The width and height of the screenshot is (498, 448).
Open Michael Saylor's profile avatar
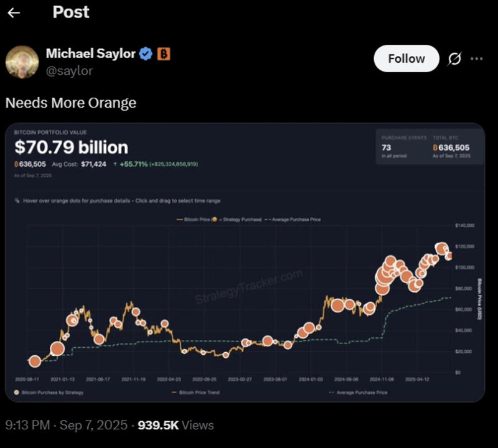[x=22, y=62]
